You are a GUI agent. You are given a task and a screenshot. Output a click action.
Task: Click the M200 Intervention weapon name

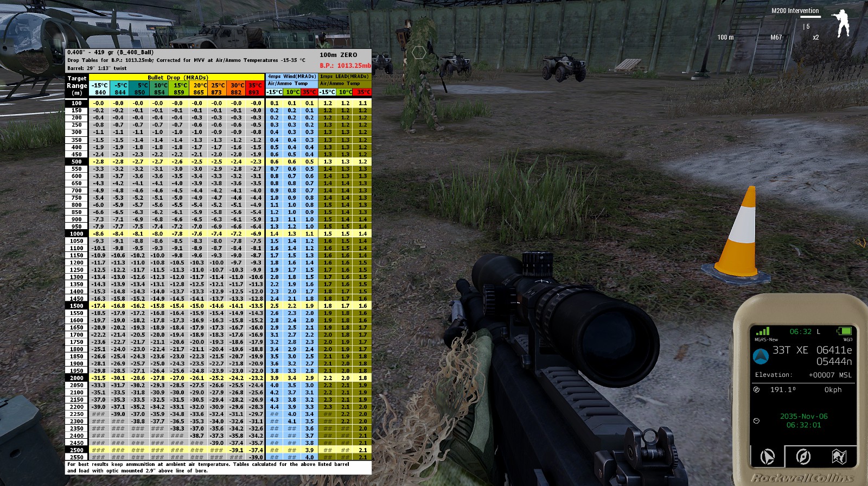point(795,11)
